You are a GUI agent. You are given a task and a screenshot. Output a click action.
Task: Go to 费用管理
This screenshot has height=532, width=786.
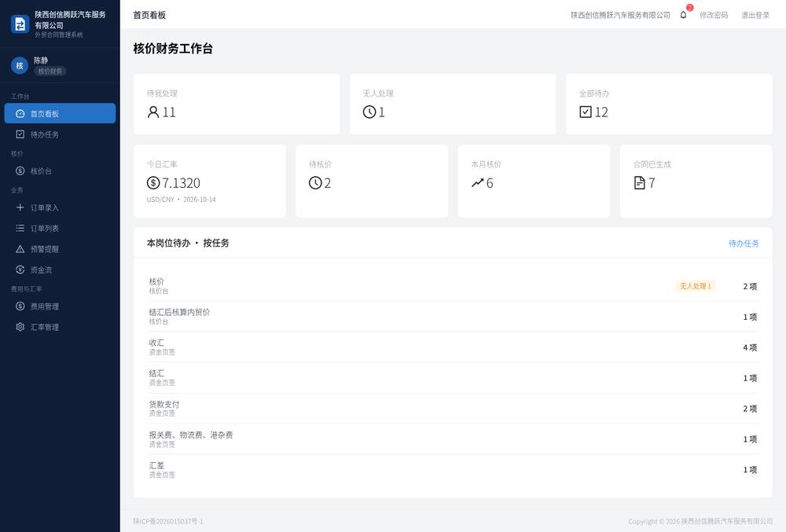pos(61,306)
